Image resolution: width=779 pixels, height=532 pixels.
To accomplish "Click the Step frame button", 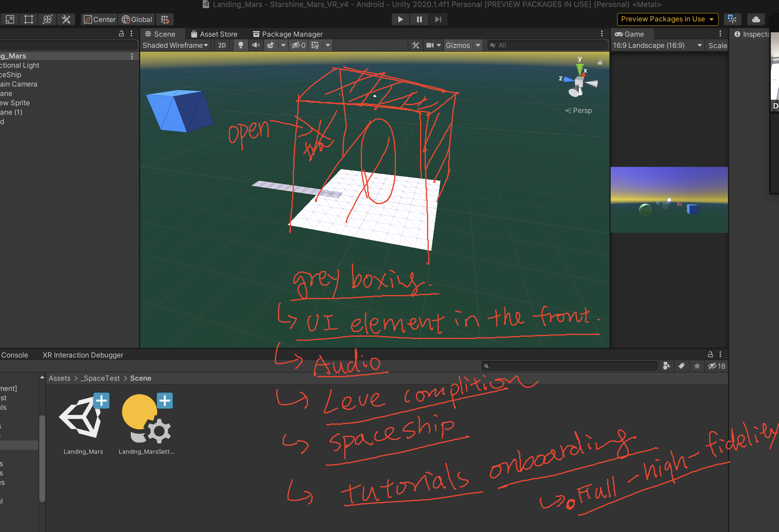I will pos(438,19).
